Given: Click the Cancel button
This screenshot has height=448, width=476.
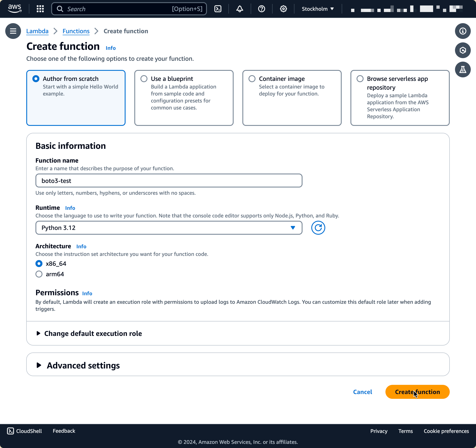Looking at the screenshot, I should point(362,392).
